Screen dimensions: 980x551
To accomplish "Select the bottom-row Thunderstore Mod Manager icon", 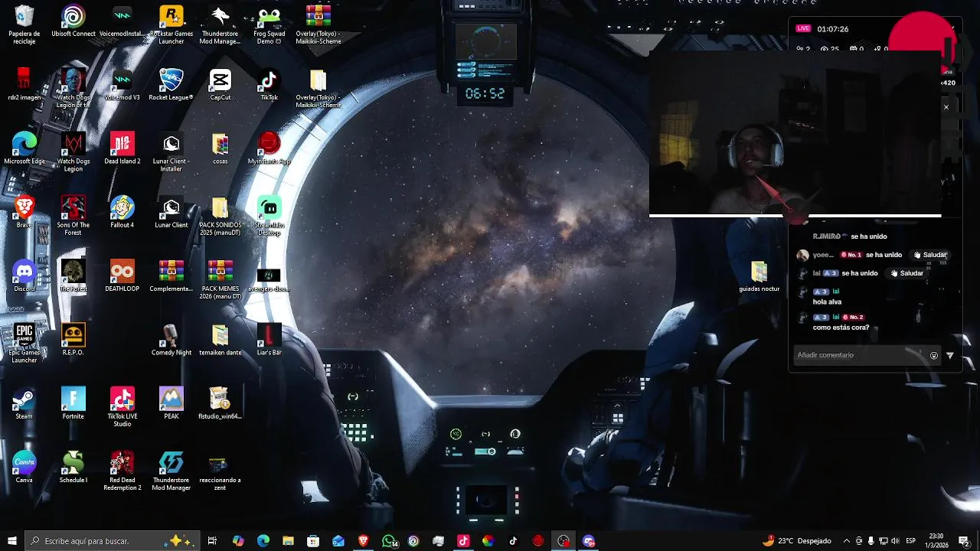I will point(171,471).
